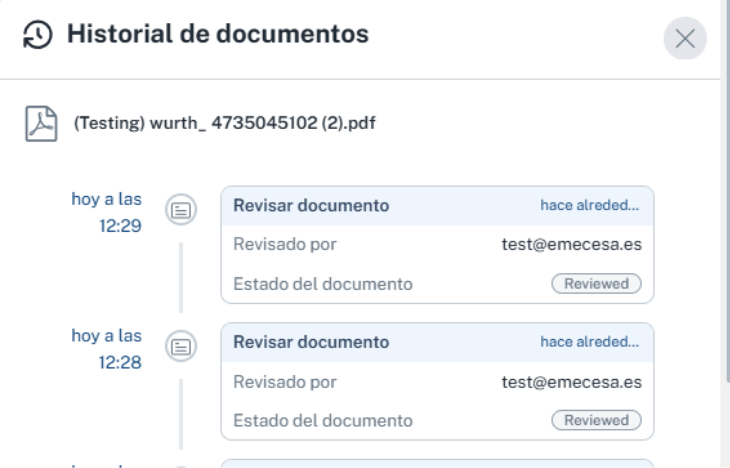
Task: Click 'Revisar documento' title in the 12:29 card
Action: point(311,206)
